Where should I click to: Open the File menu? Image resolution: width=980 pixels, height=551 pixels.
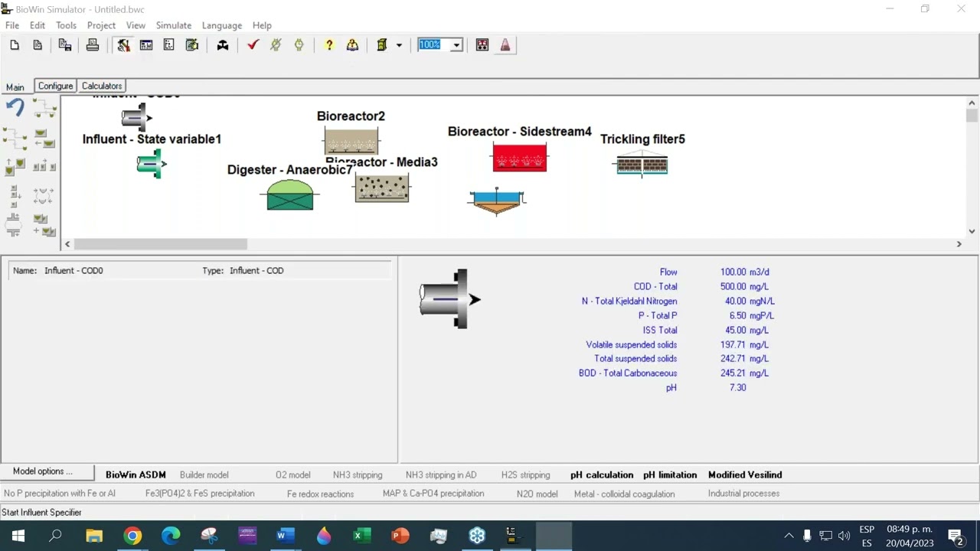pos(12,25)
